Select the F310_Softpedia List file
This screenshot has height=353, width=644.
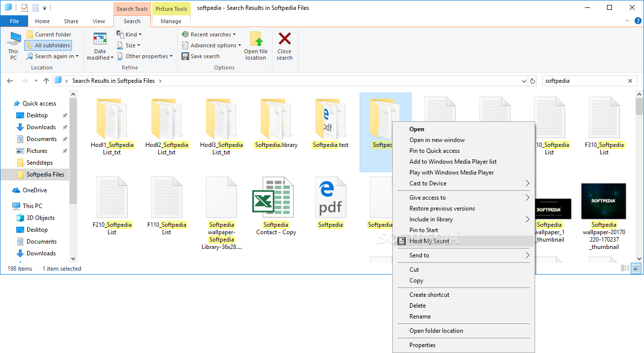coord(604,126)
